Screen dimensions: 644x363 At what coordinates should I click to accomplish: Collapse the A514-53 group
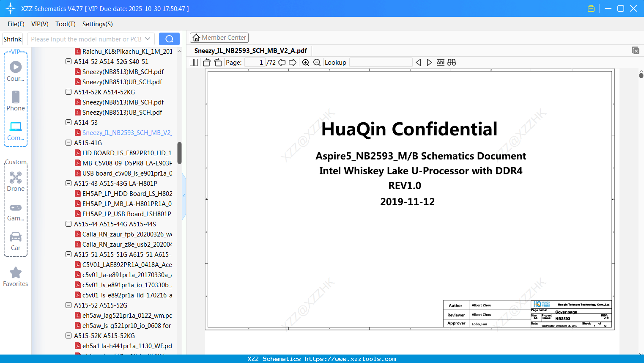coord(69,122)
